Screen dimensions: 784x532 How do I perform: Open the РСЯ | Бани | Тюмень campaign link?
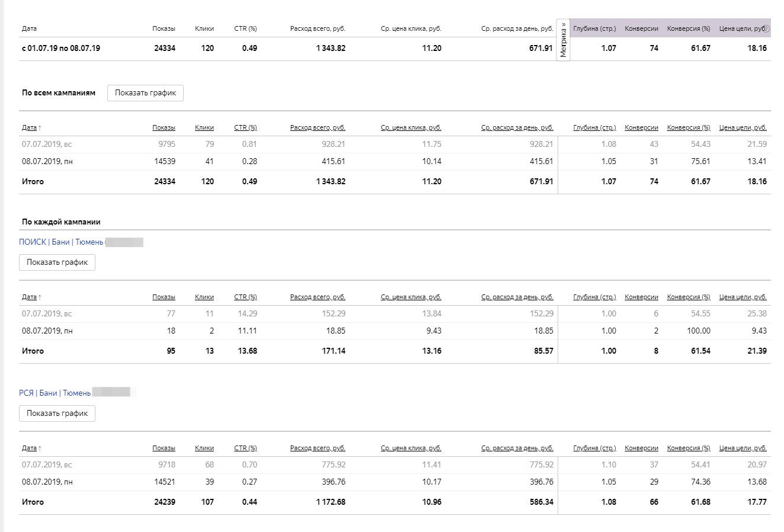tap(55, 393)
